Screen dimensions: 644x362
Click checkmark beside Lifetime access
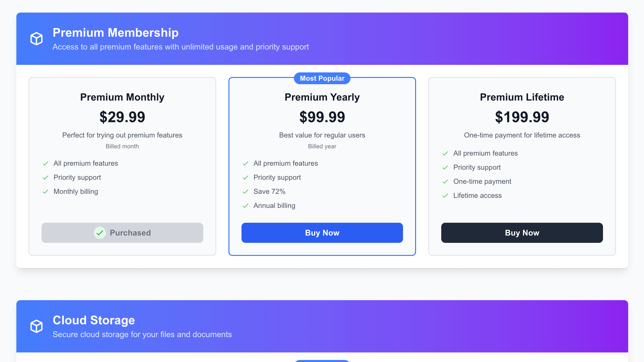445,196
